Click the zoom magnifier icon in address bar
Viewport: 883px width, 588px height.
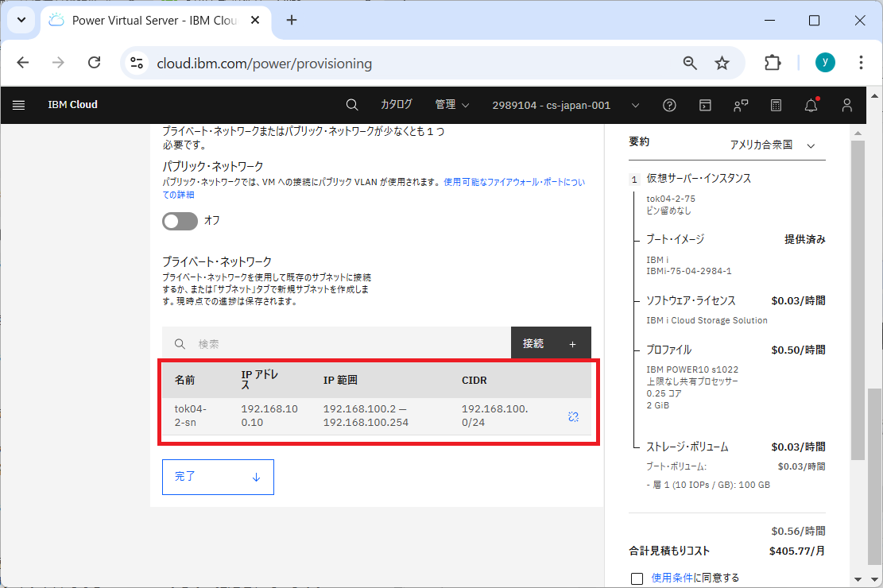coord(690,63)
